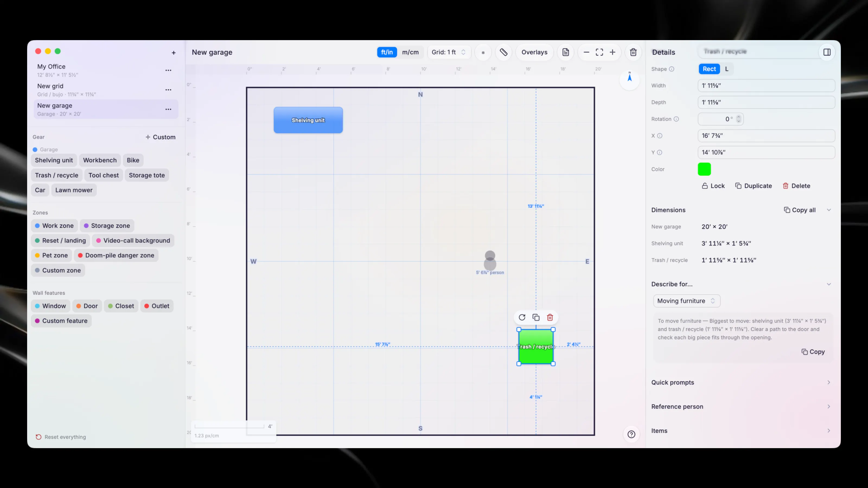Image resolution: width=868 pixels, height=488 pixels.
Task: Click the reference person figure on canvas
Action: pyautogui.click(x=490, y=260)
